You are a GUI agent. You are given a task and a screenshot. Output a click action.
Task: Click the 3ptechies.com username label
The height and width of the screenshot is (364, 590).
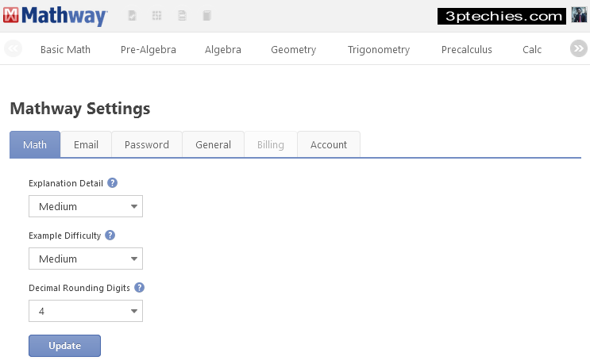501,16
